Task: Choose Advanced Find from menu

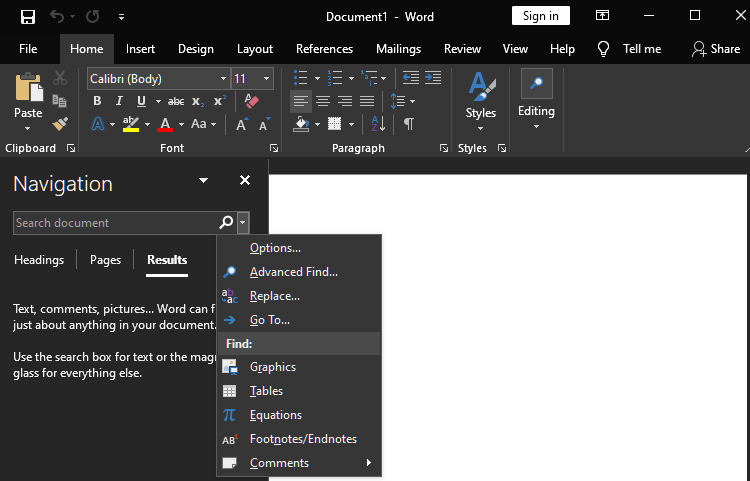Action: pos(299,272)
